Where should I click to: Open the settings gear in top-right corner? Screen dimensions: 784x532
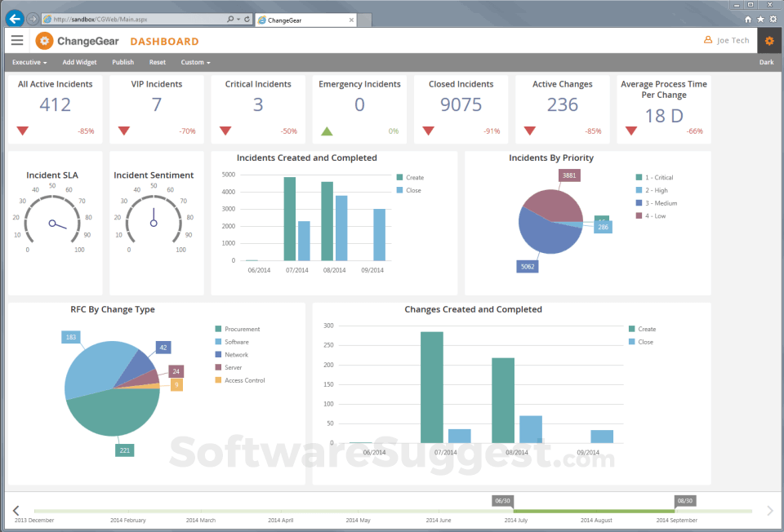pos(769,41)
